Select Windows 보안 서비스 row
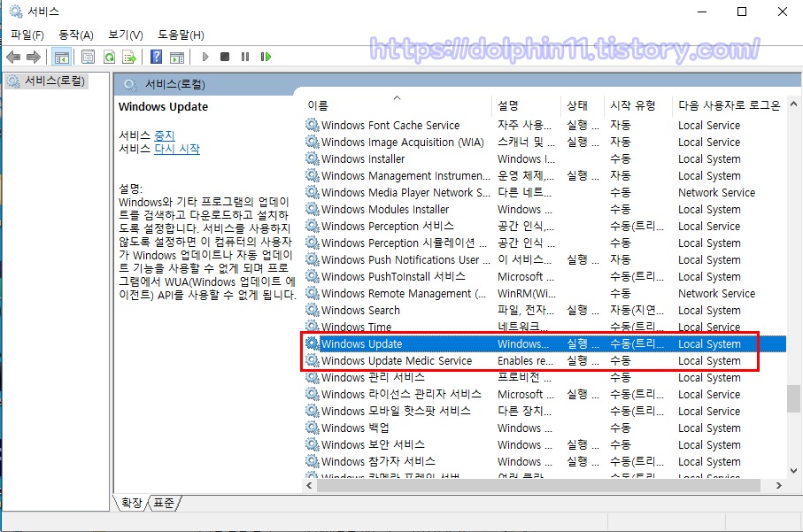The width and height of the screenshot is (803, 532). pos(544,444)
